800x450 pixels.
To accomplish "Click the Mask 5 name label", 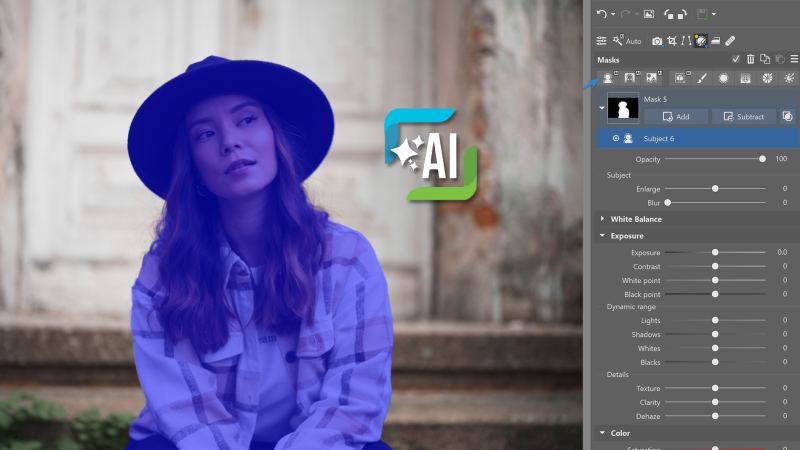I will pos(655,99).
